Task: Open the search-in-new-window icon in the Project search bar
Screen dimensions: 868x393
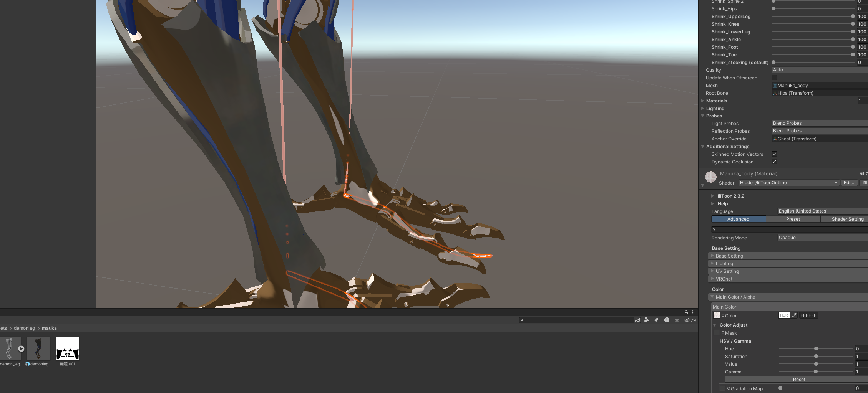Action: tap(637, 320)
